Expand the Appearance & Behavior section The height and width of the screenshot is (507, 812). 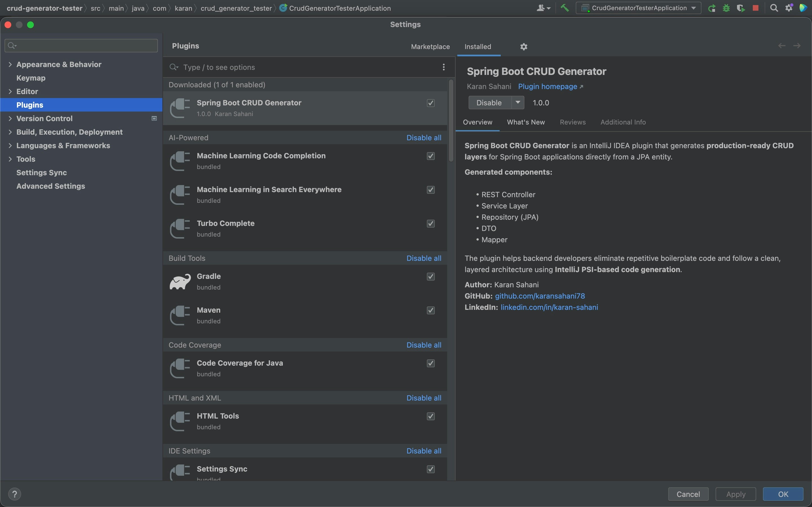pos(10,64)
